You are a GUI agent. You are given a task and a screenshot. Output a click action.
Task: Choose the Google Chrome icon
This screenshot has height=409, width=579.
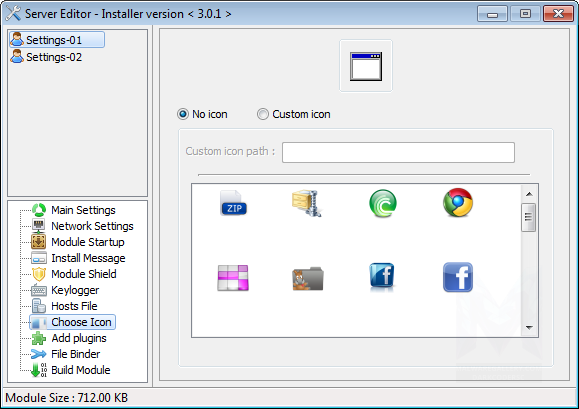coord(458,203)
